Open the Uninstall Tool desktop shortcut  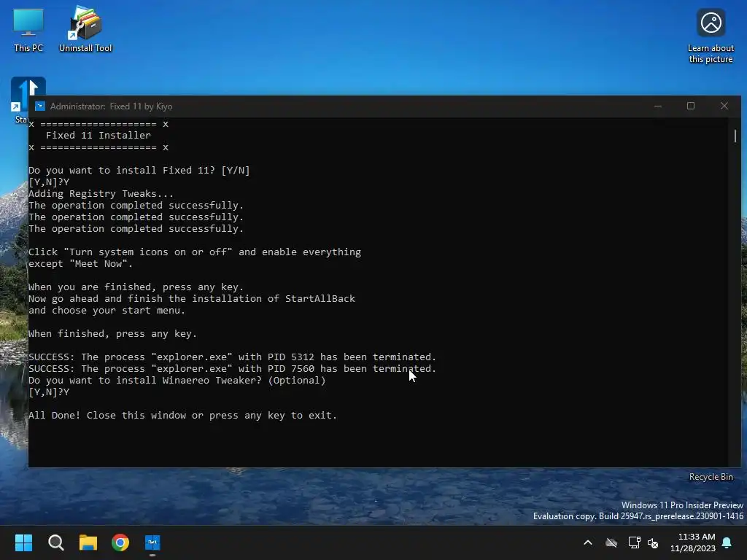point(85,29)
